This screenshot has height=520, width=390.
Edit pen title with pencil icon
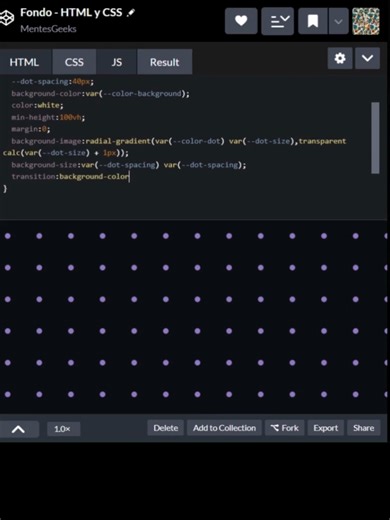[x=131, y=13]
